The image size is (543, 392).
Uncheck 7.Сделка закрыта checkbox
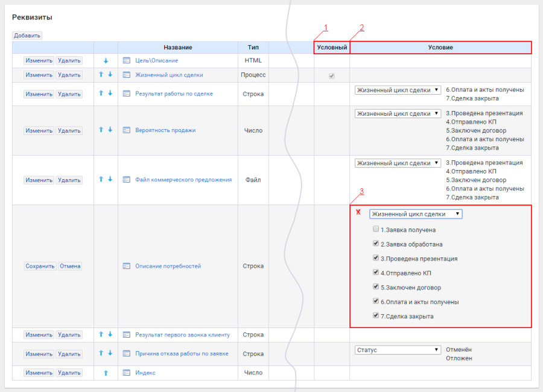coord(376,315)
